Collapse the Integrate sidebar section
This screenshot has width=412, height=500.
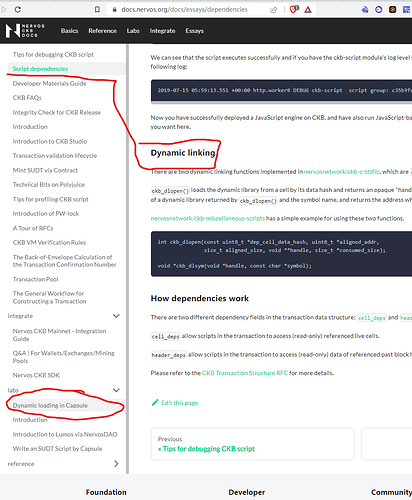point(116,316)
